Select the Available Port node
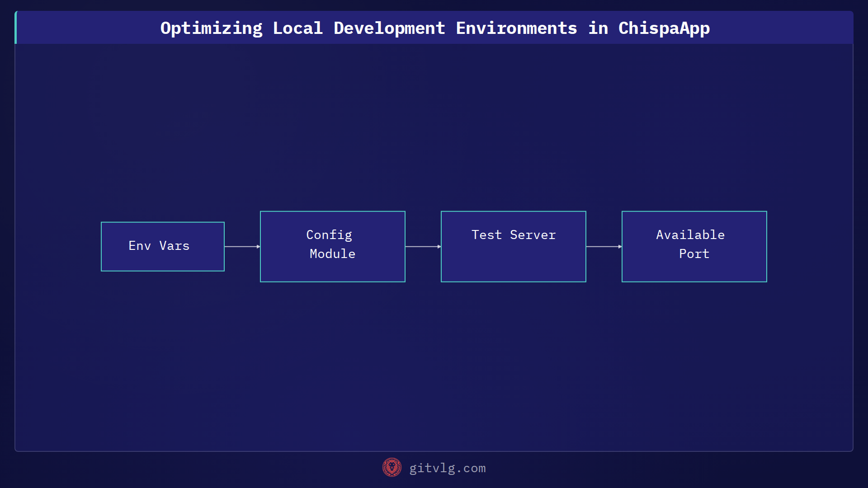This screenshot has width=868, height=488. pos(694,246)
